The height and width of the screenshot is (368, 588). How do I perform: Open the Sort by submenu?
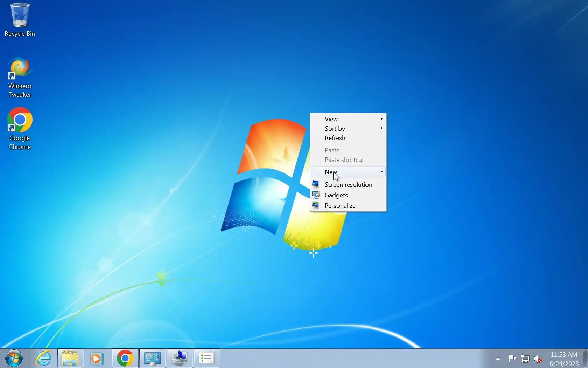point(348,129)
